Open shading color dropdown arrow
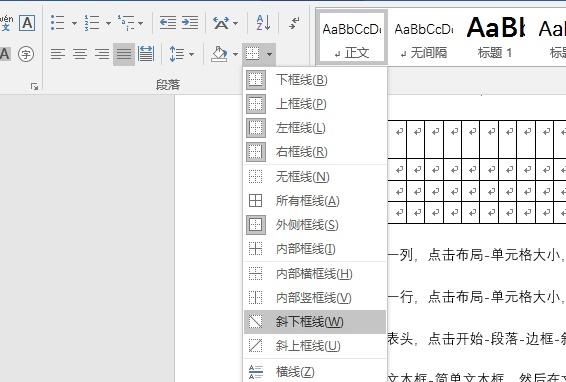This screenshot has width=566, height=382. (235, 55)
